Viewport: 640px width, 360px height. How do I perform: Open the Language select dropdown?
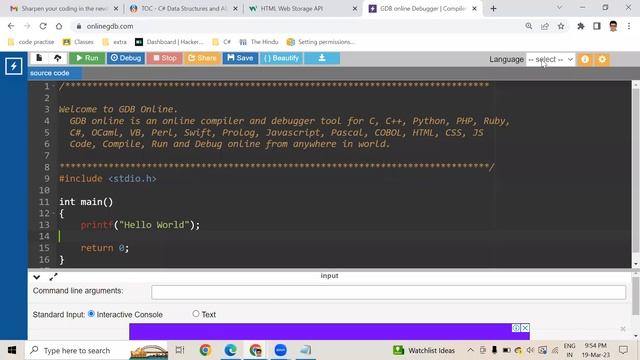550,60
